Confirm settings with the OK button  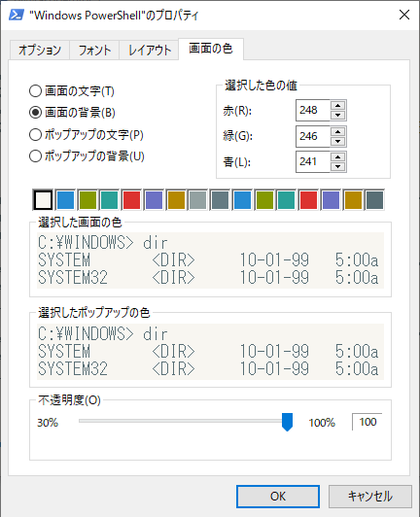[278, 497]
